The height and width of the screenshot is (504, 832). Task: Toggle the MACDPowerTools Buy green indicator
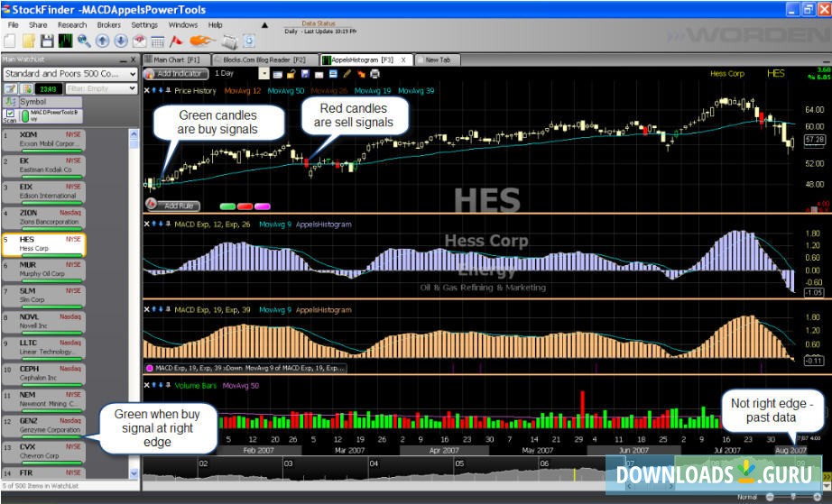tap(24, 115)
